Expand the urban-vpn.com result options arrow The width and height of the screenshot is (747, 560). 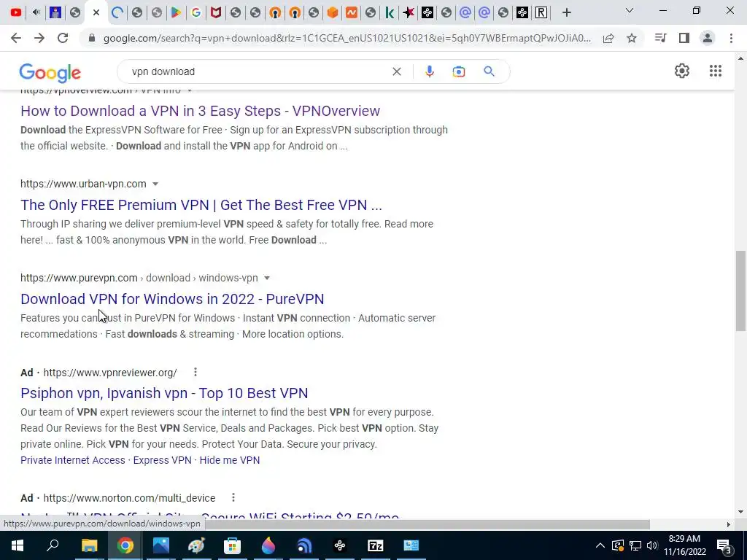155,184
